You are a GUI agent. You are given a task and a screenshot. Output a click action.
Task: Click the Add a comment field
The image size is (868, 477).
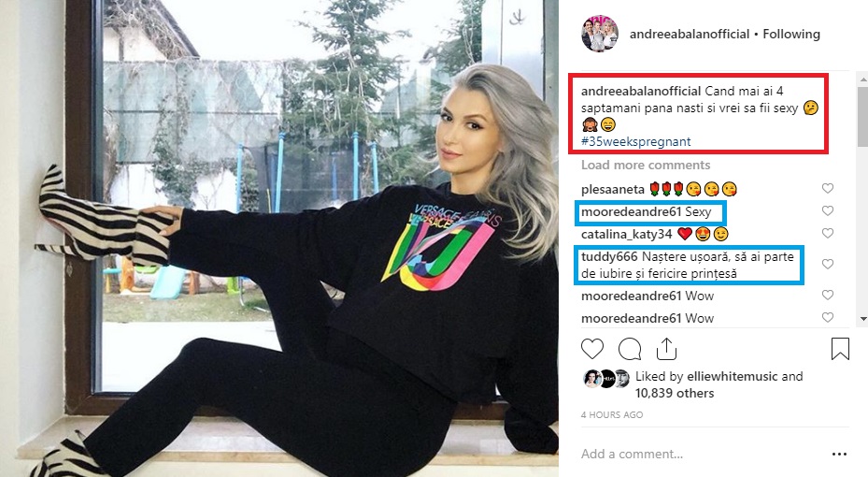703,455
